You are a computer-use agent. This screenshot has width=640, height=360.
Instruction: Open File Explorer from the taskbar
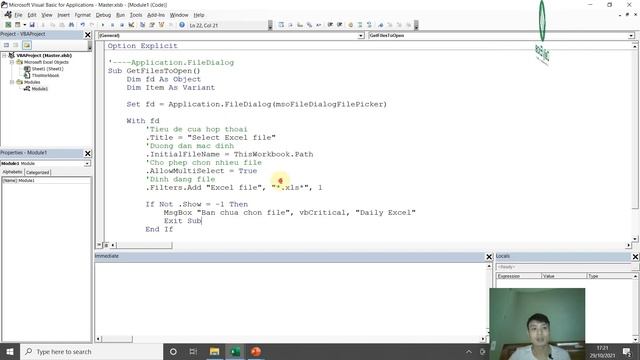click(x=214, y=351)
